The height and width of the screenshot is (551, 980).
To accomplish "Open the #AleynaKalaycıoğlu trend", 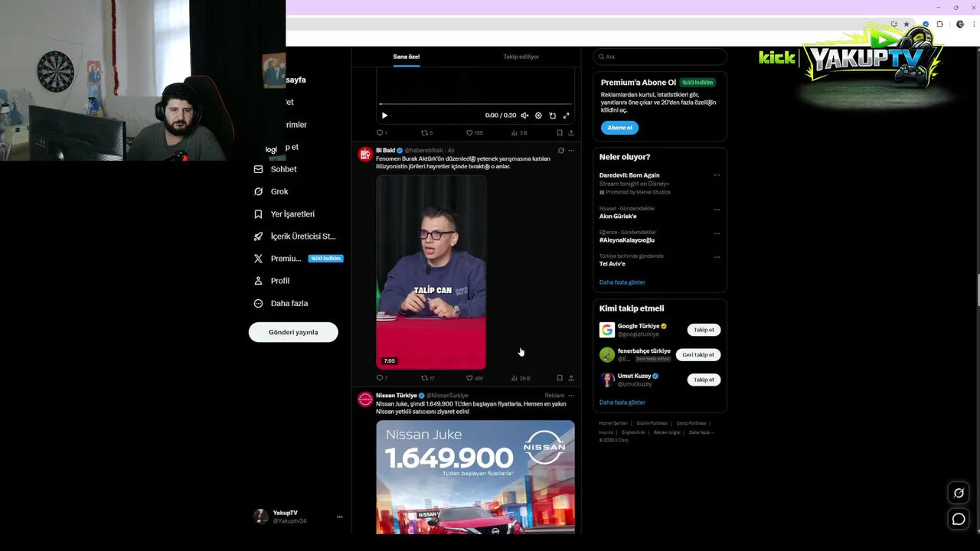I will (x=627, y=240).
